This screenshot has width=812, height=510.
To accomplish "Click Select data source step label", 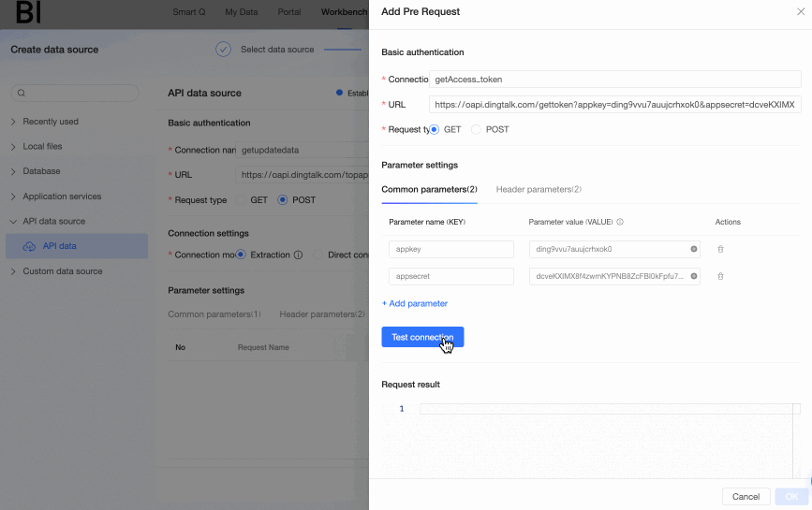I will tap(277, 50).
